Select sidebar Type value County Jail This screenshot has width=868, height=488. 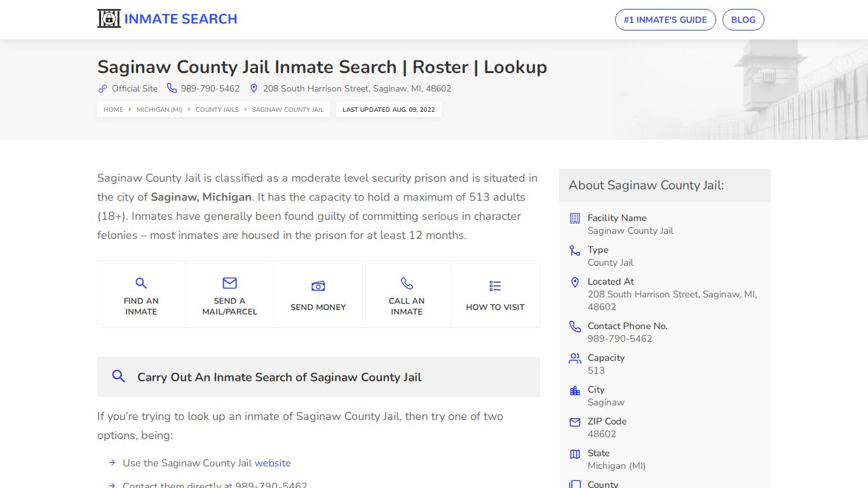point(611,262)
